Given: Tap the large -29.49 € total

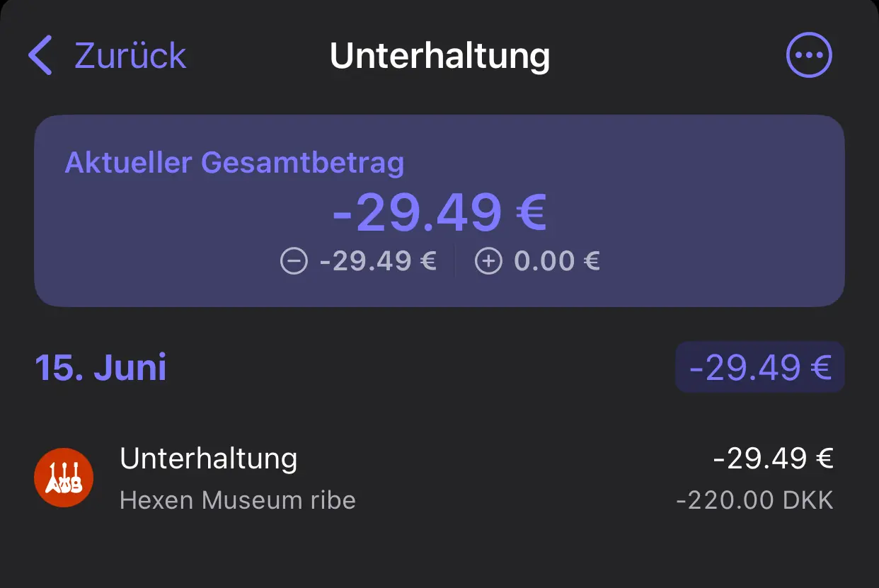Looking at the screenshot, I should point(439,212).
